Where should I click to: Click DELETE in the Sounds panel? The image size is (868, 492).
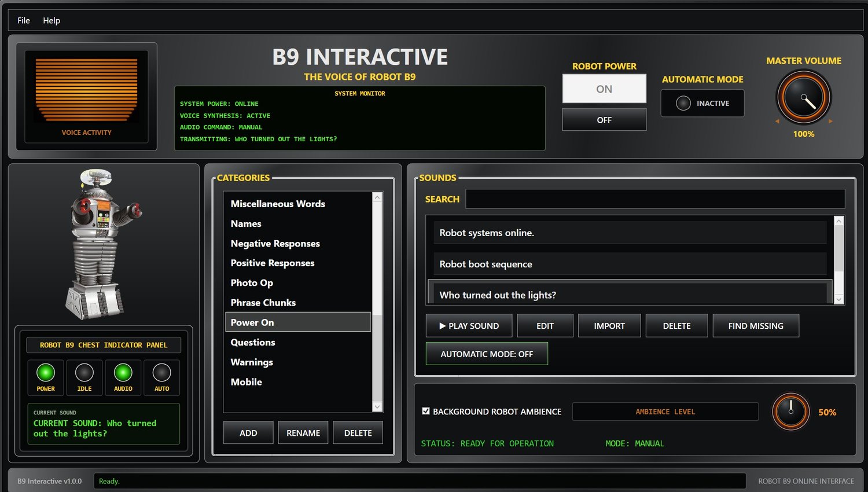click(x=676, y=326)
